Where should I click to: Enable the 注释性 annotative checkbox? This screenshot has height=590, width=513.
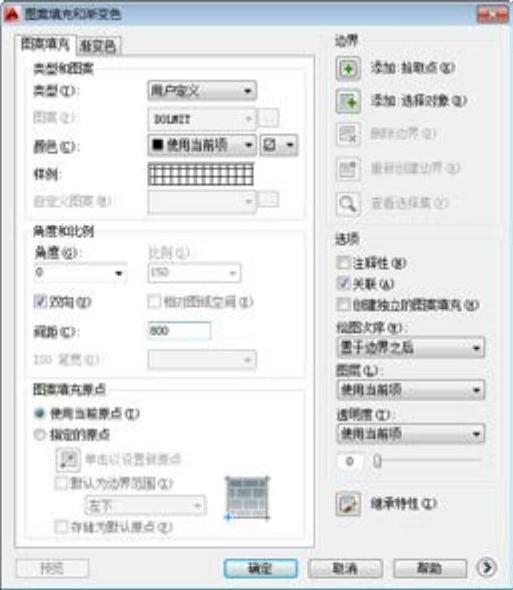(x=343, y=262)
